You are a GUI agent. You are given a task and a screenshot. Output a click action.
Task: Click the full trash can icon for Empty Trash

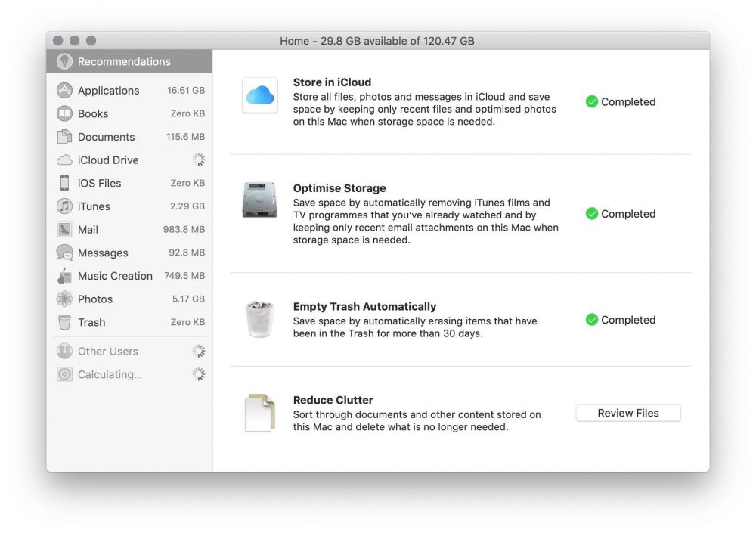[x=260, y=319]
